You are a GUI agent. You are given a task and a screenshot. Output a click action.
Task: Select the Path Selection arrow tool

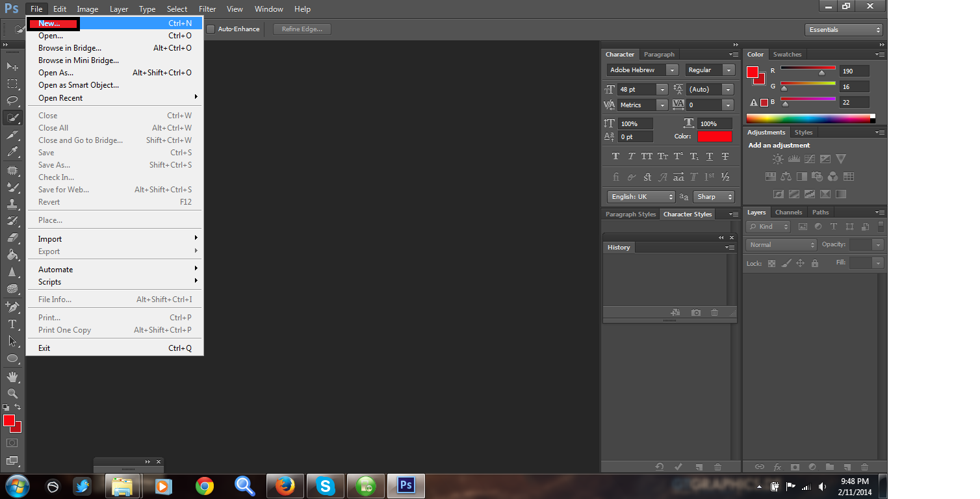(x=12, y=340)
